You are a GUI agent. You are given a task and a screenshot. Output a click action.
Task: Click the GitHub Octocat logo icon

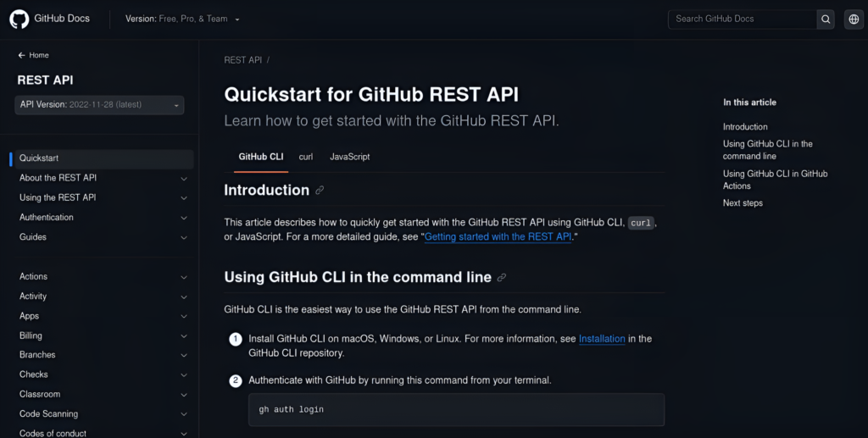pyautogui.click(x=19, y=19)
